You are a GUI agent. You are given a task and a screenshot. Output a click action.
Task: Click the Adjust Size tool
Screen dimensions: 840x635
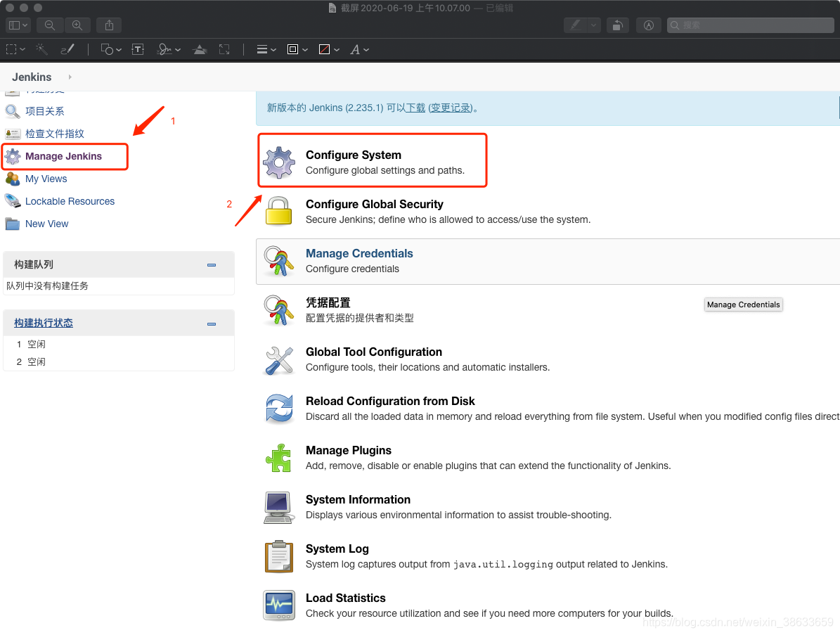[x=224, y=49]
